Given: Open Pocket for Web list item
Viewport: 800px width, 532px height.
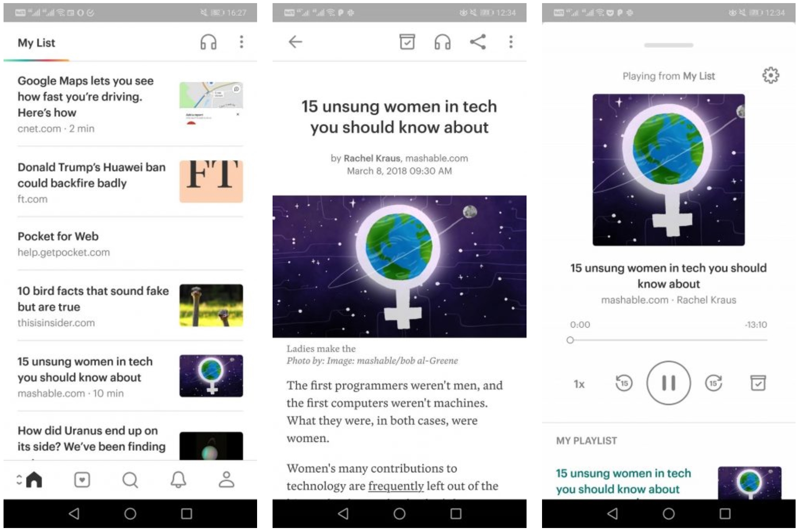Looking at the screenshot, I should coord(130,244).
